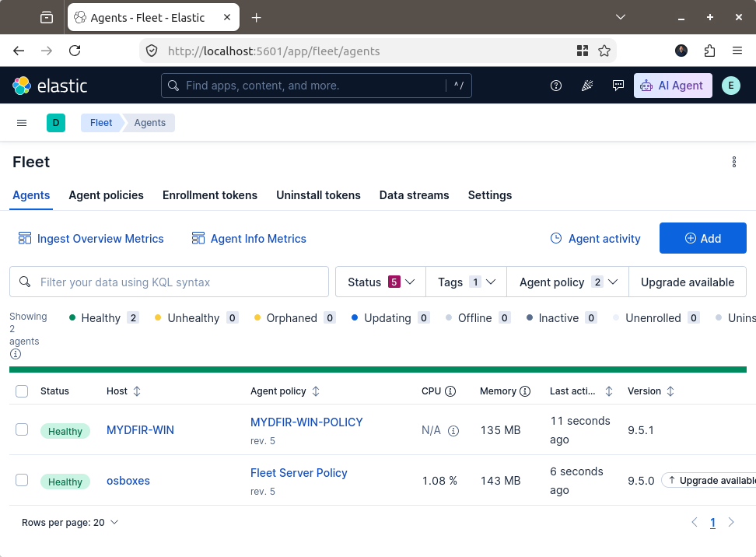
Task: Open the user avatar E menu
Action: pyautogui.click(x=731, y=86)
